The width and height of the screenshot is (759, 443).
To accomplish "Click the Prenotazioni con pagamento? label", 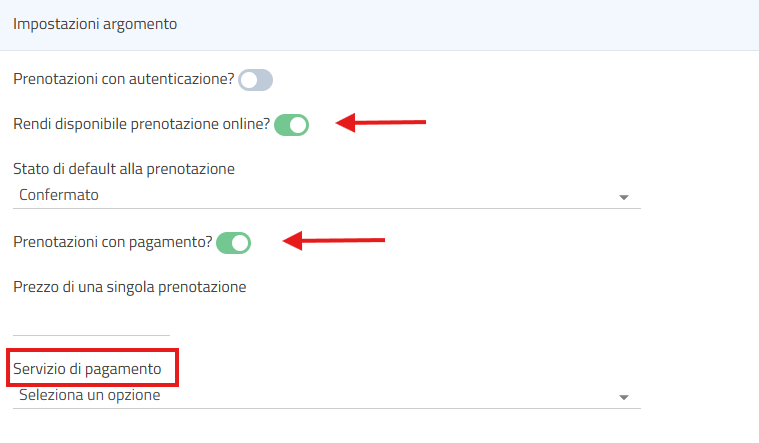I will (x=113, y=241).
